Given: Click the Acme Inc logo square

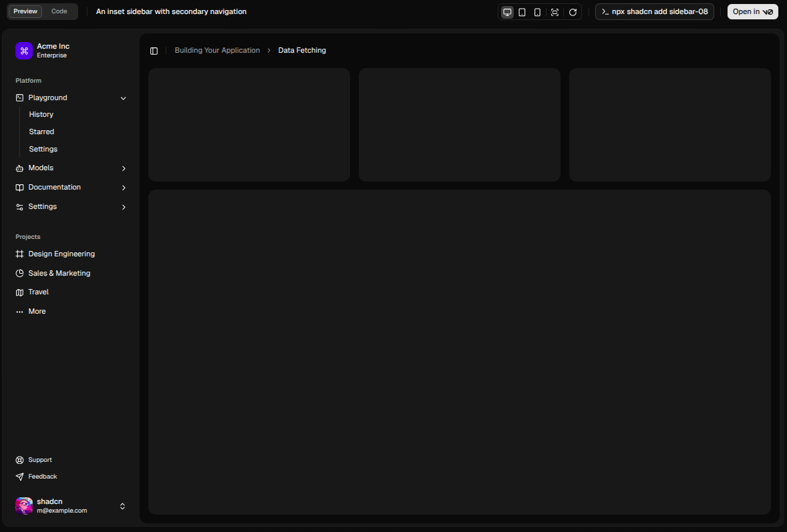Looking at the screenshot, I should point(24,51).
